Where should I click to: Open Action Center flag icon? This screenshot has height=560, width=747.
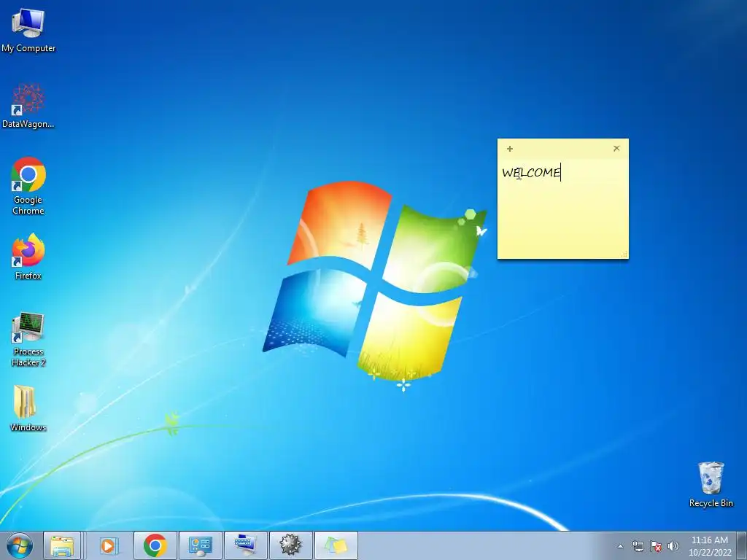(656, 546)
